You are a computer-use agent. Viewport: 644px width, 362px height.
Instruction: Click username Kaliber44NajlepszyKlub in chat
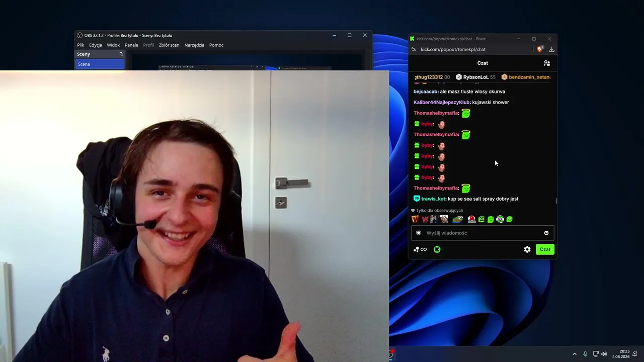(x=442, y=103)
